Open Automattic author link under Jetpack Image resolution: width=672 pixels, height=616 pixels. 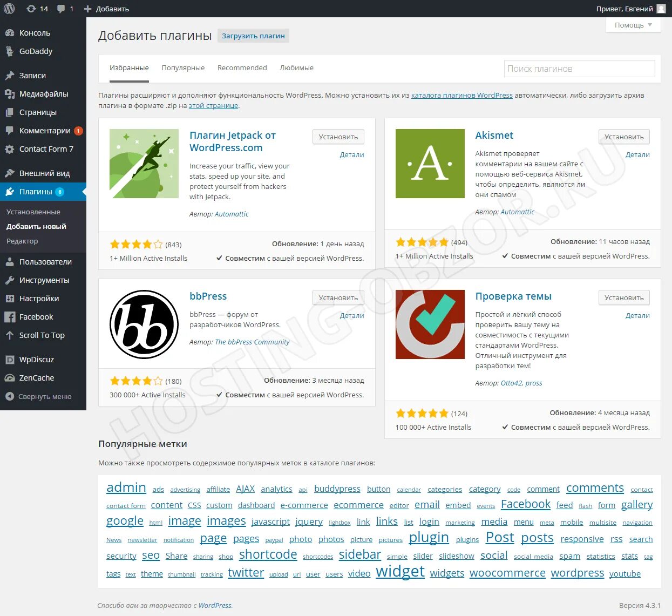[x=232, y=214]
